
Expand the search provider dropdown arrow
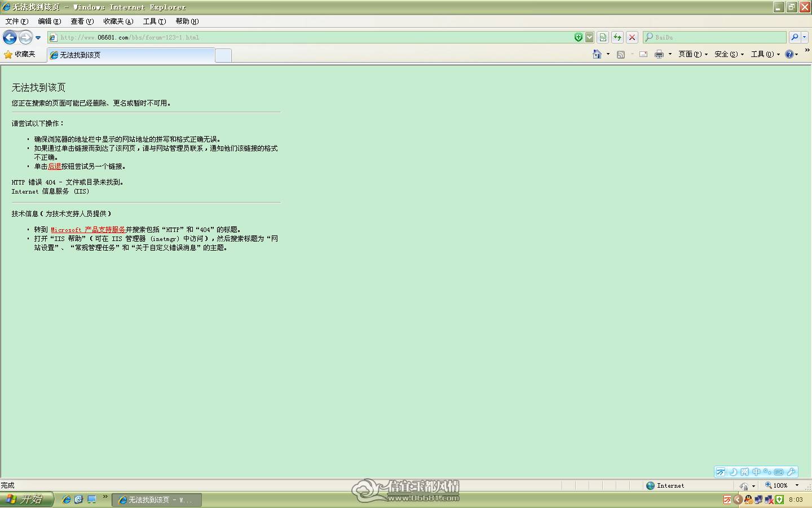804,37
